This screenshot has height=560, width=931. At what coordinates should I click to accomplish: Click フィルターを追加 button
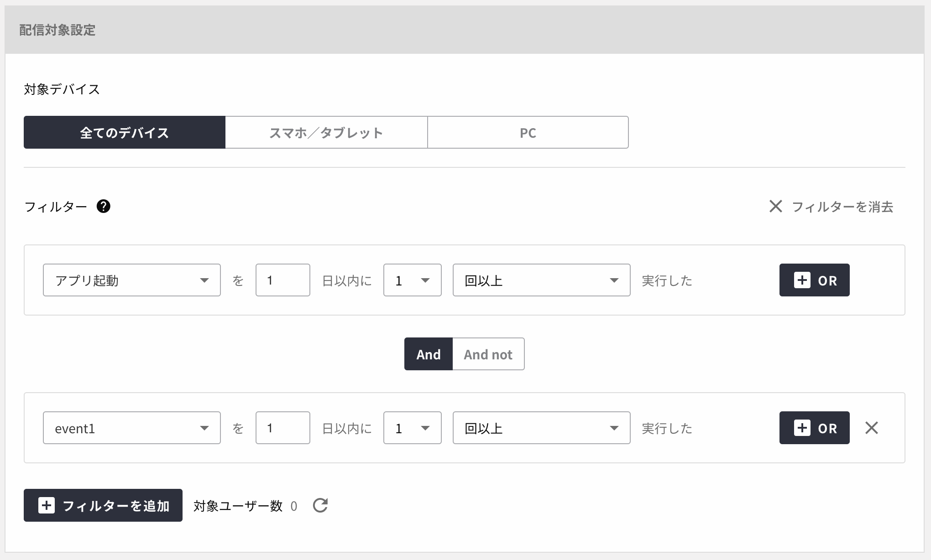[103, 505]
